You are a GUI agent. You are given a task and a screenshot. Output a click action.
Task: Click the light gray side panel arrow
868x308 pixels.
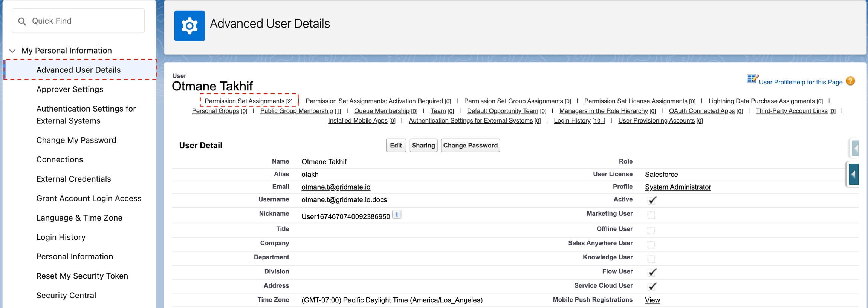(855, 148)
